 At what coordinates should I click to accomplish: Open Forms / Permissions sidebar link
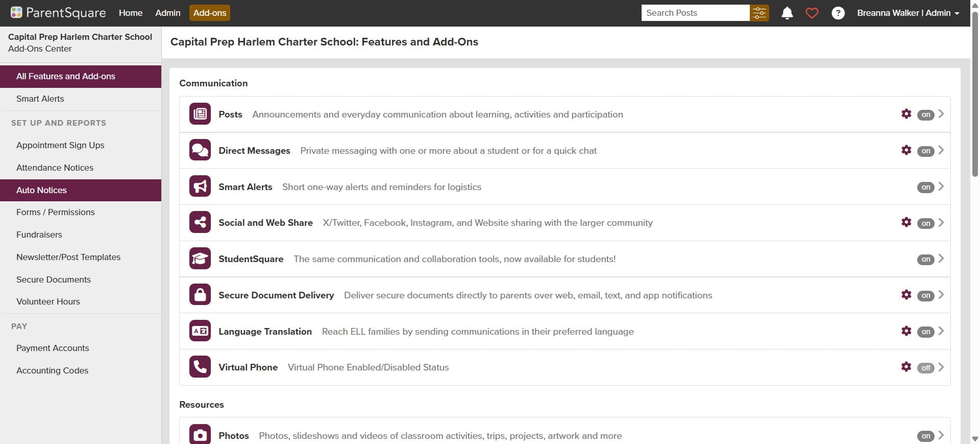[56, 212]
